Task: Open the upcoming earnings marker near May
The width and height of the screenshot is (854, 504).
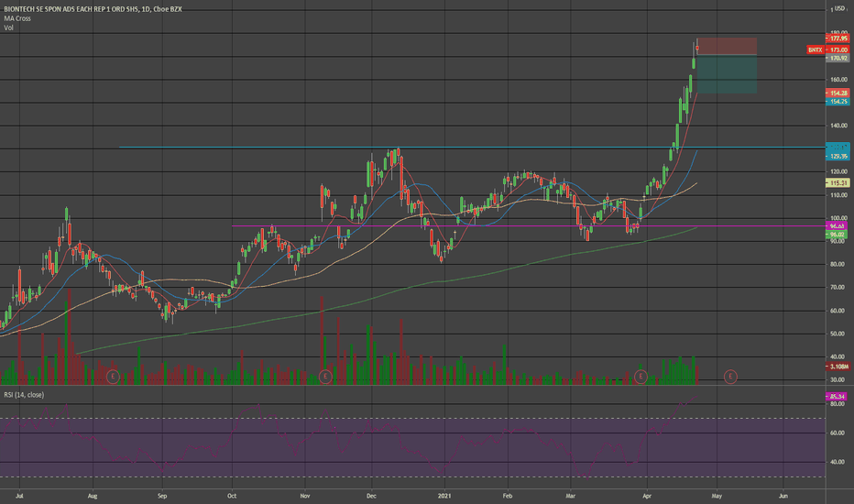Action: [730, 377]
